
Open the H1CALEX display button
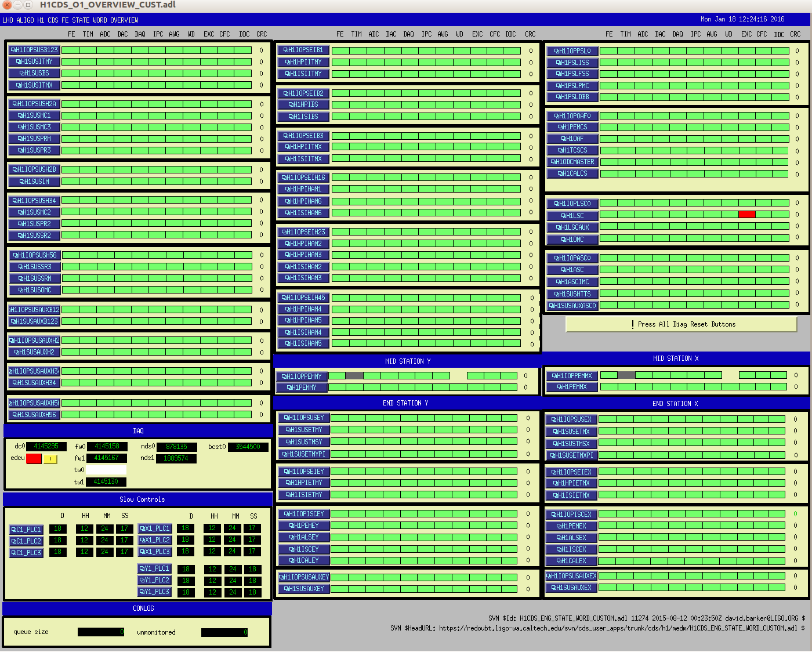click(571, 561)
